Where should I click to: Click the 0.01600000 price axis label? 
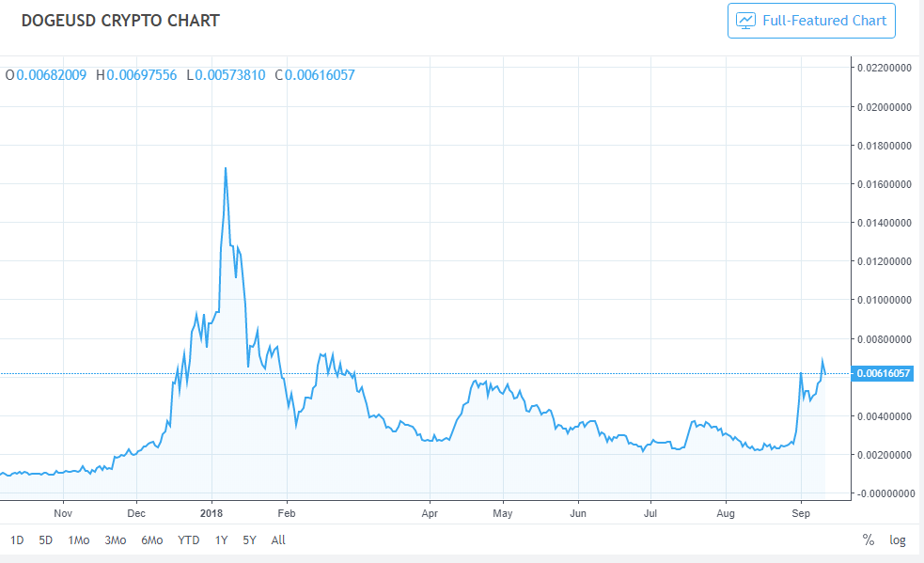coord(885,184)
